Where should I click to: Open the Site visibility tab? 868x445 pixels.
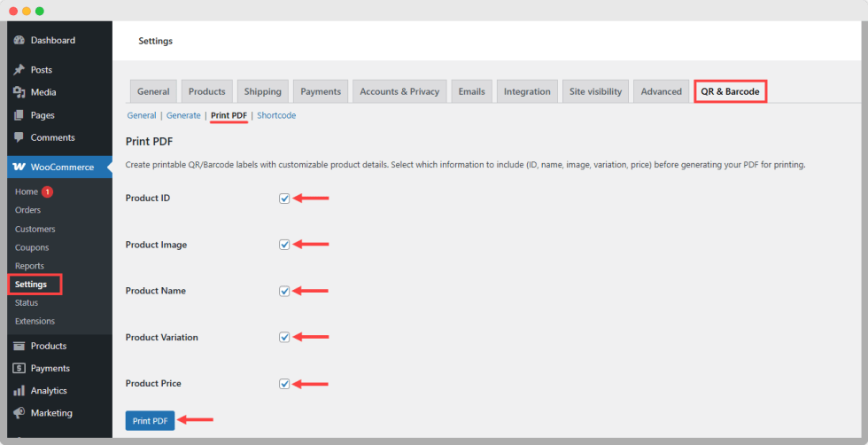pyautogui.click(x=595, y=91)
